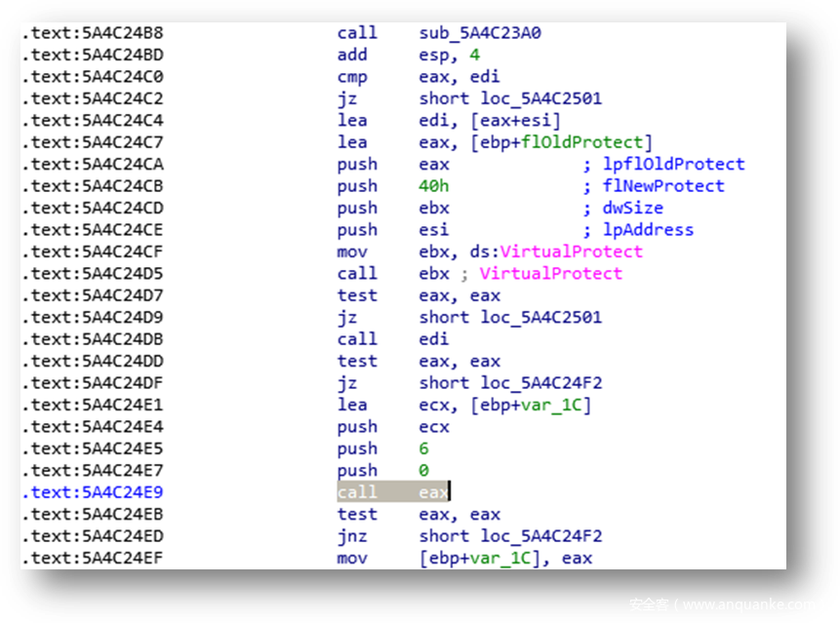Click loc_5A4C24F2 in the jnz instruction
The height and width of the screenshot is (623, 840).
pos(540,536)
